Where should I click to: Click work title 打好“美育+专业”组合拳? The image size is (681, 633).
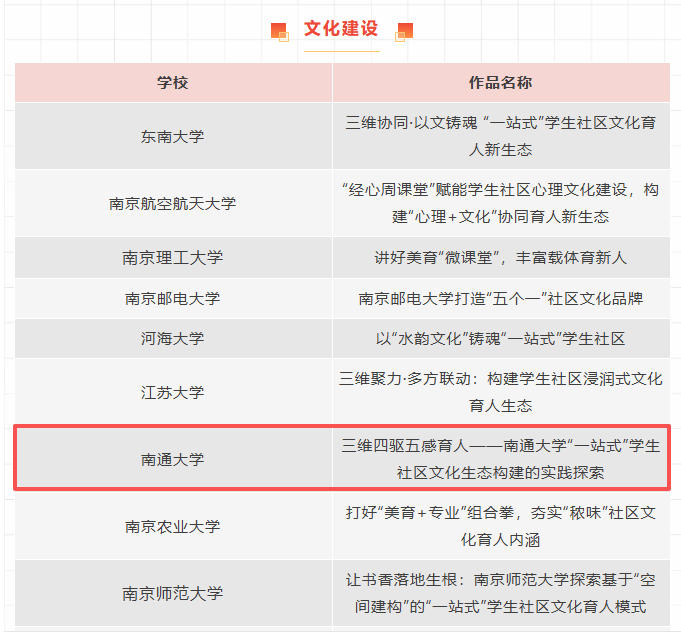pyautogui.click(x=501, y=526)
